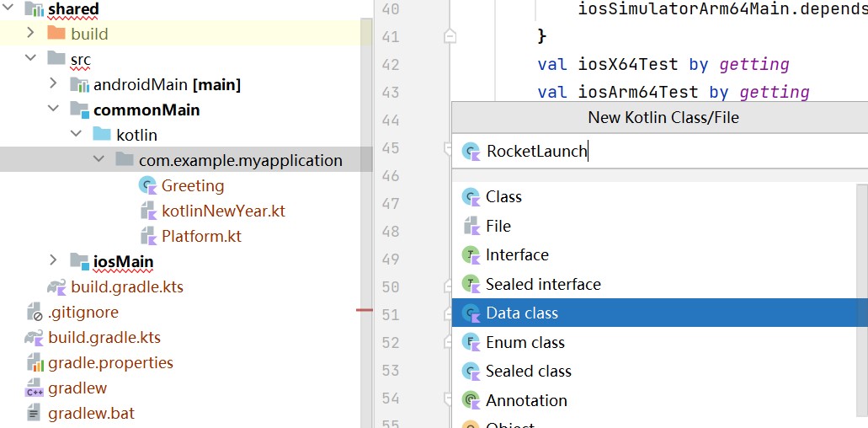The width and height of the screenshot is (868, 428).
Task: Click the Sealed interface option icon
Action: [471, 284]
